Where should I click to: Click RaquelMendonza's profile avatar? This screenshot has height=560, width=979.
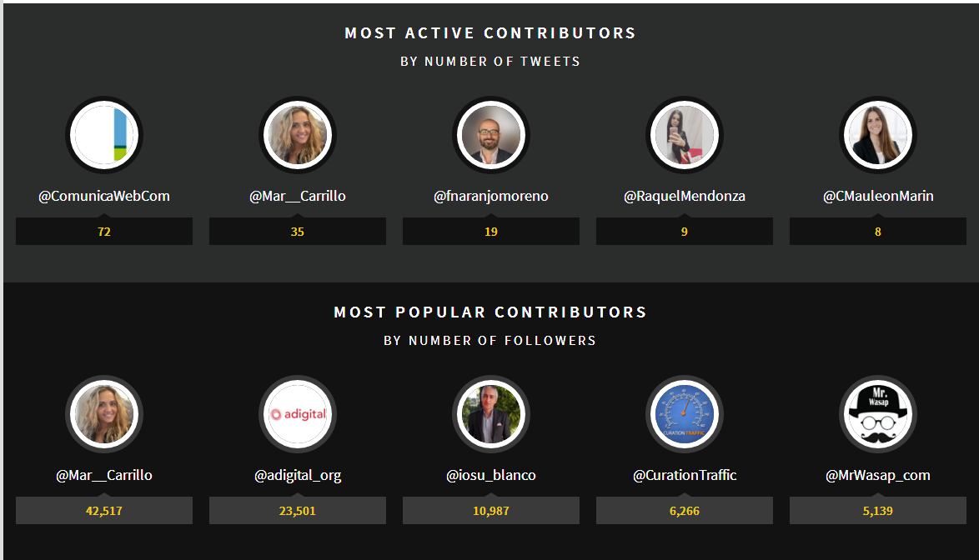[x=685, y=135]
